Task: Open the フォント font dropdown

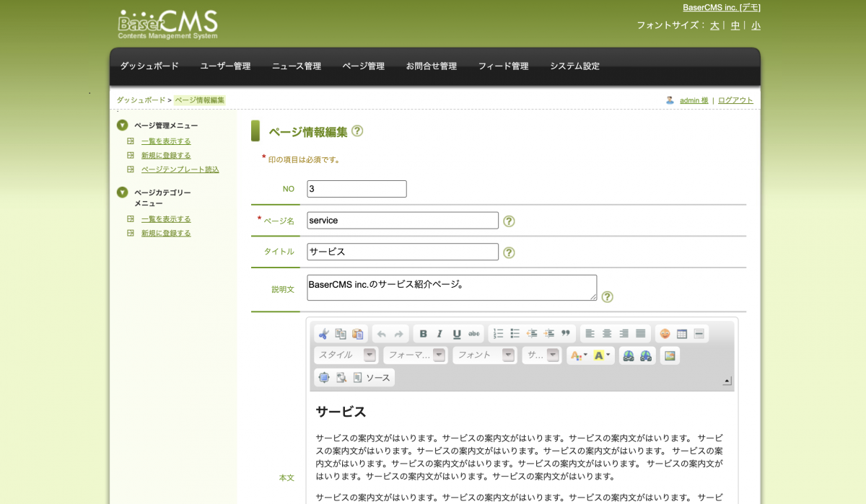Action: click(484, 355)
